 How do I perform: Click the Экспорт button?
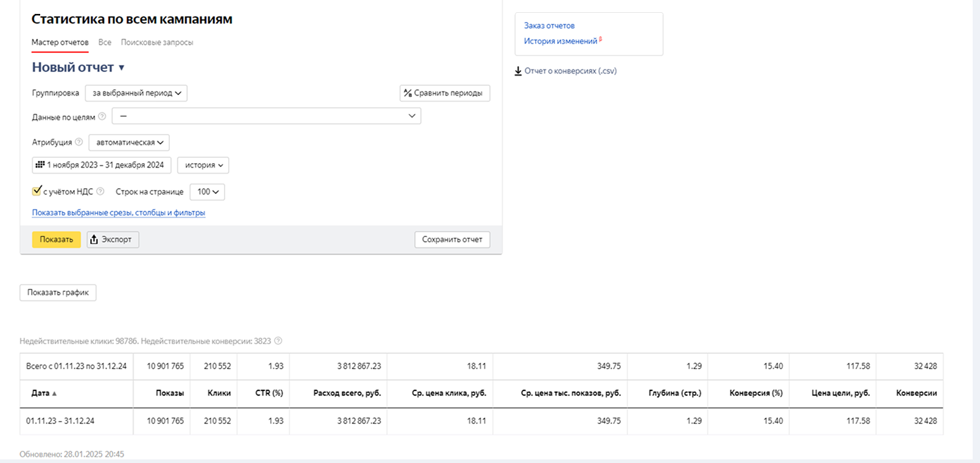(113, 239)
